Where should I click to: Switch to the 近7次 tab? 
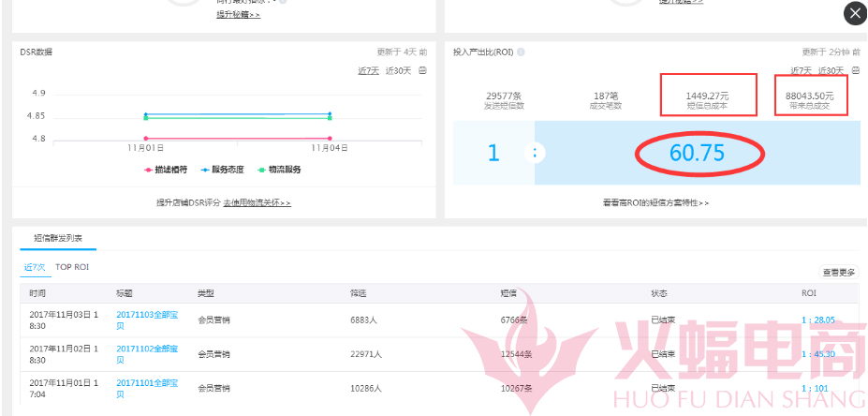(x=34, y=267)
